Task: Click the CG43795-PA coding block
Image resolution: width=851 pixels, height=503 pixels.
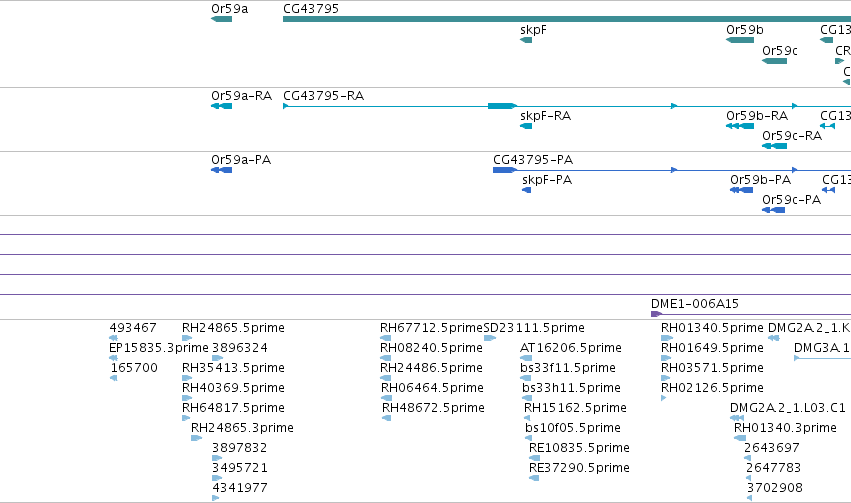Action: (505, 170)
